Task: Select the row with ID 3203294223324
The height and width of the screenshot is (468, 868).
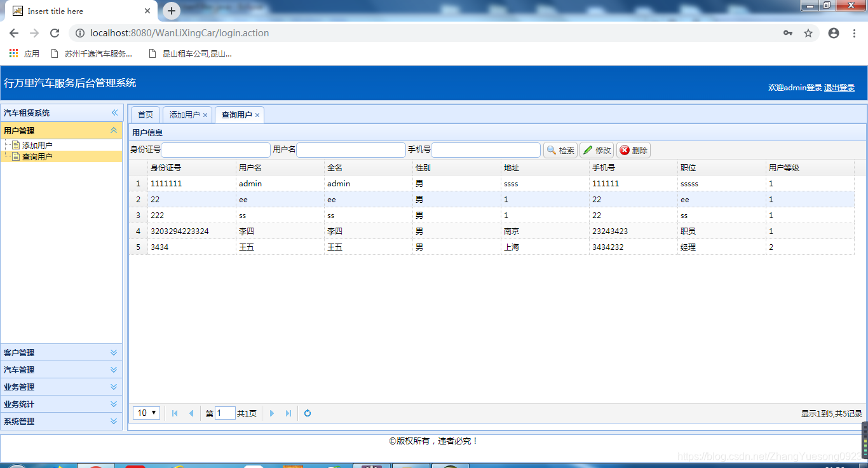Action: point(492,231)
